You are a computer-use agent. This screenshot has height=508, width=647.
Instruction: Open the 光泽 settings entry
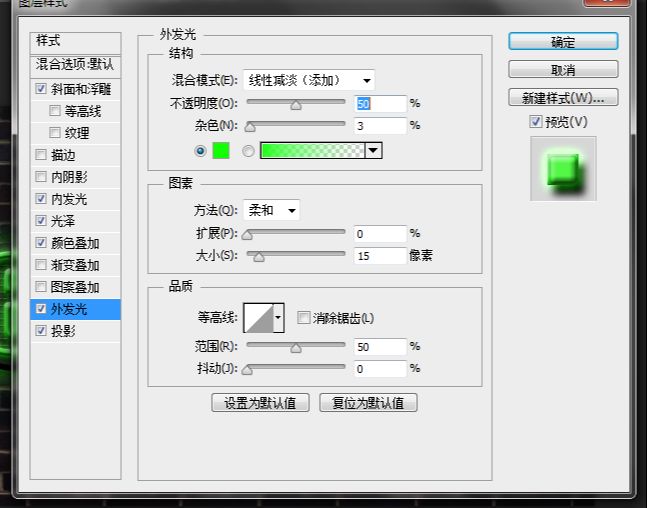pos(63,221)
